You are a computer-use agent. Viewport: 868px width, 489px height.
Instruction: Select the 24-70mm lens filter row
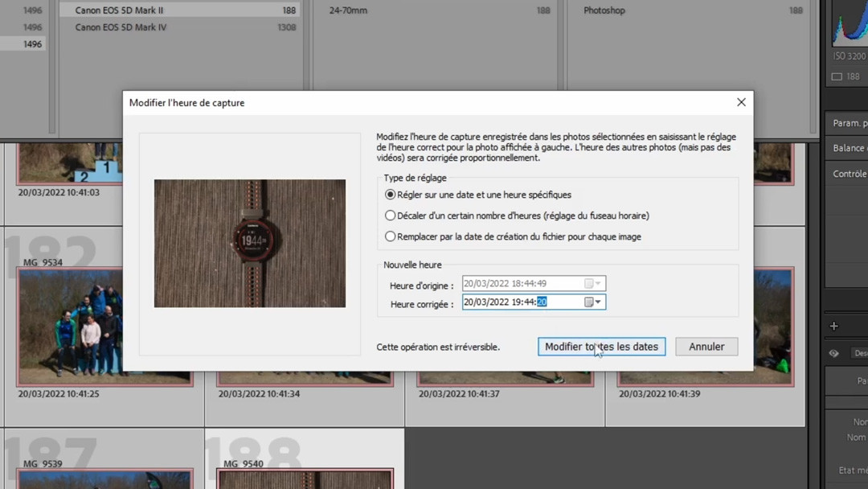[x=436, y=10]
